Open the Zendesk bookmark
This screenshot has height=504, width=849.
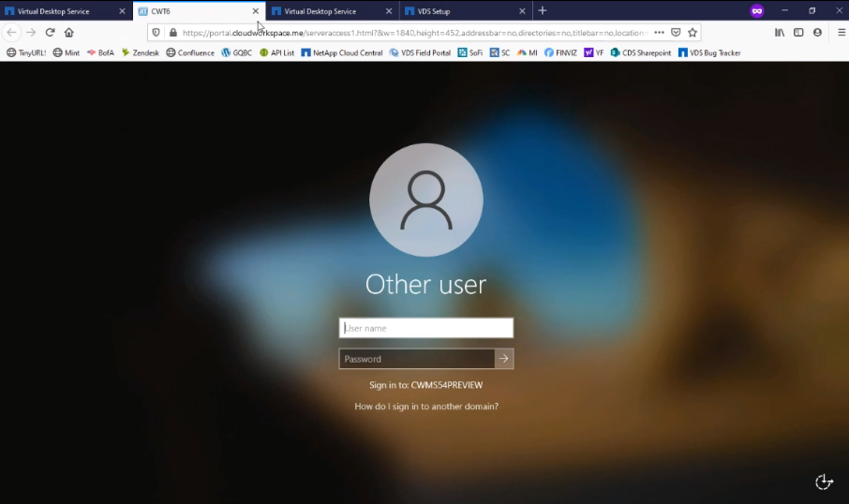[141, 53]
